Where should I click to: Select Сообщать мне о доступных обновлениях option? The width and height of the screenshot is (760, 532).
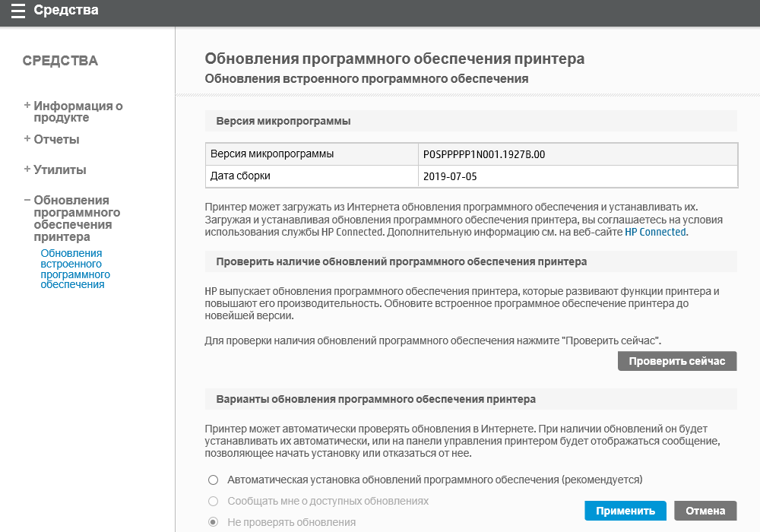pos(214,502)
